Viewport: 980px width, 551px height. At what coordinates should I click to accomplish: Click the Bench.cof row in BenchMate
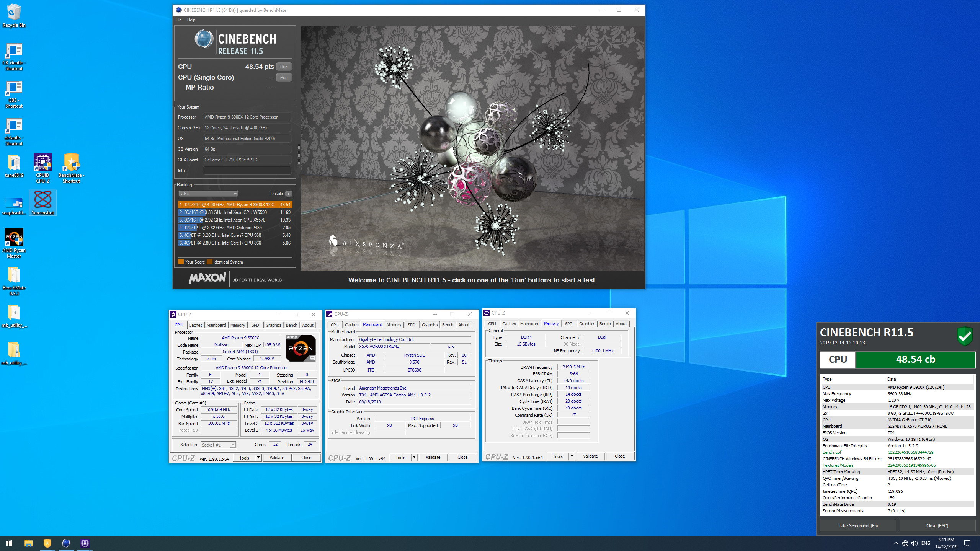click(897, 452)
